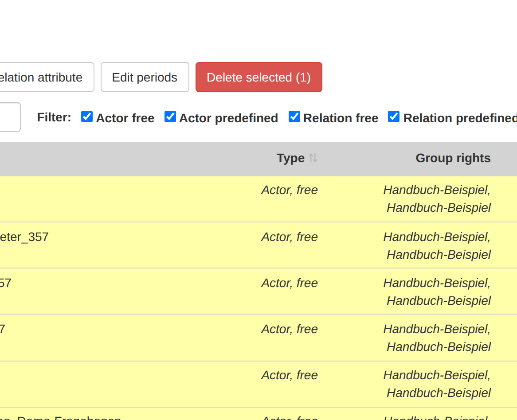Toggle the Relation predefined filter checkbox

[x=394, y=117]
